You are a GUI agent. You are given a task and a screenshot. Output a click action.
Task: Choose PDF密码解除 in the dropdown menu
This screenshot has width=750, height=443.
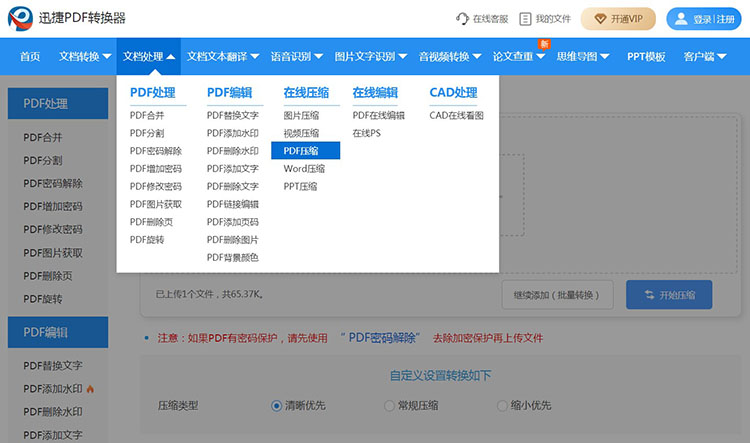click(x=155, y=151)
